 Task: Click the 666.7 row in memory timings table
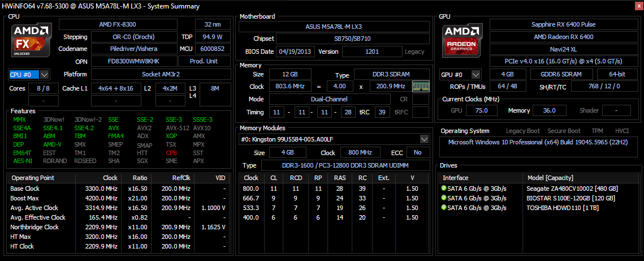point(335,198)
